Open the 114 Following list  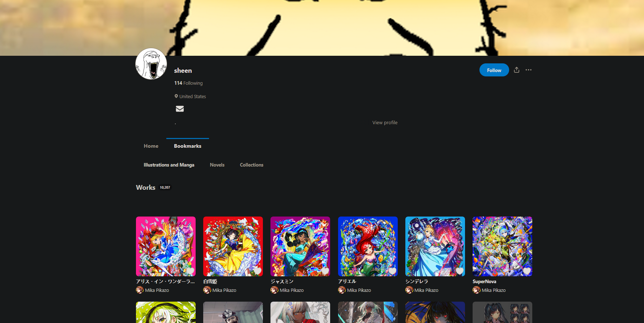coord(188,83)
